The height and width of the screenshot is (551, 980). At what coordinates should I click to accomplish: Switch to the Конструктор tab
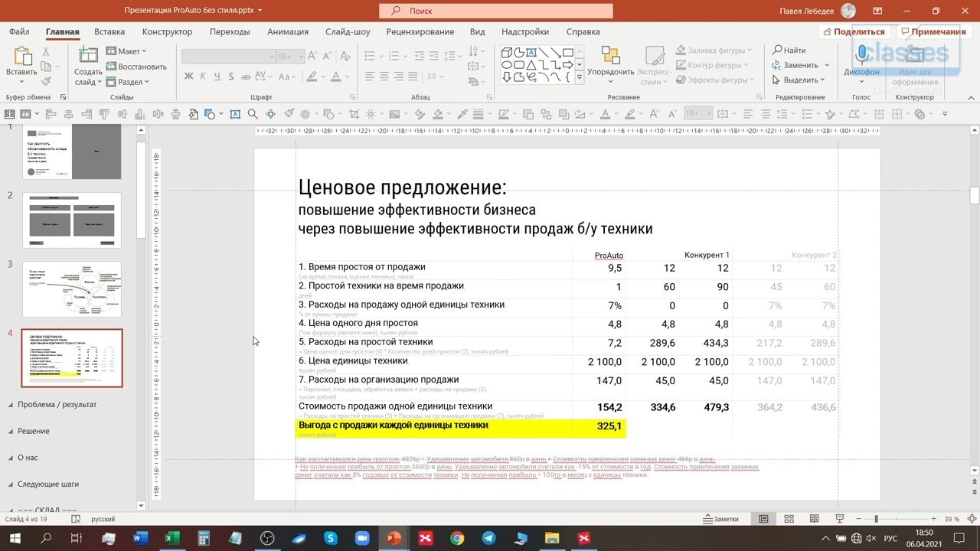pyautogui.click(x=167, y=32)
